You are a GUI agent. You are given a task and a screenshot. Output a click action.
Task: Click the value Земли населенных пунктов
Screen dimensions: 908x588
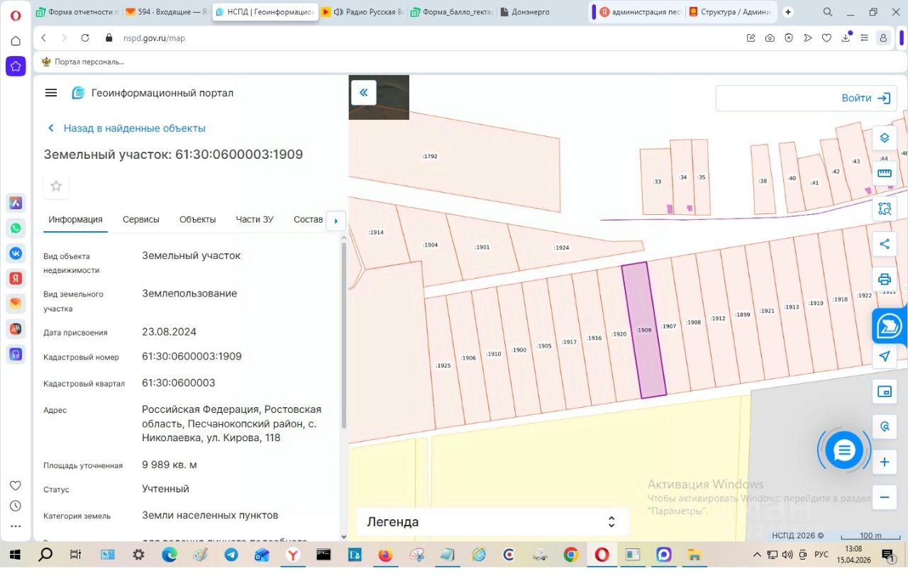210,516
